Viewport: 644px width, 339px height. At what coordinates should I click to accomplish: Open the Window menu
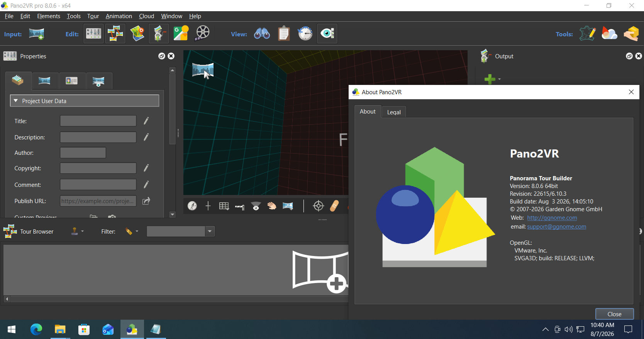pos(172,16)
